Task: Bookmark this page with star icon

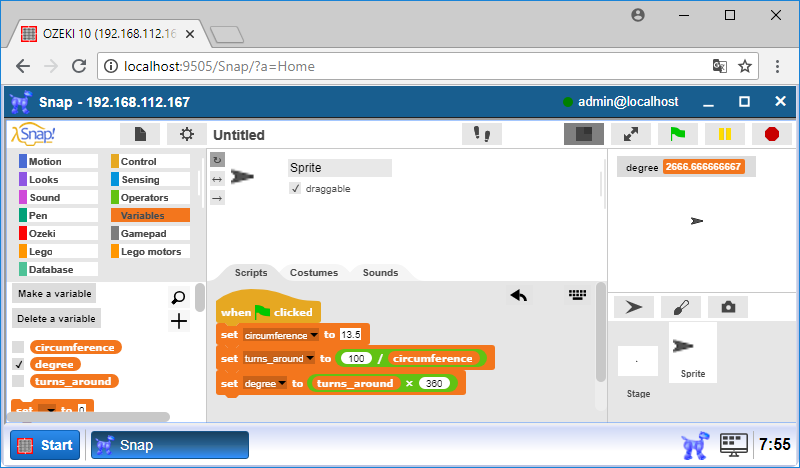Action: [x=745, y=66]
